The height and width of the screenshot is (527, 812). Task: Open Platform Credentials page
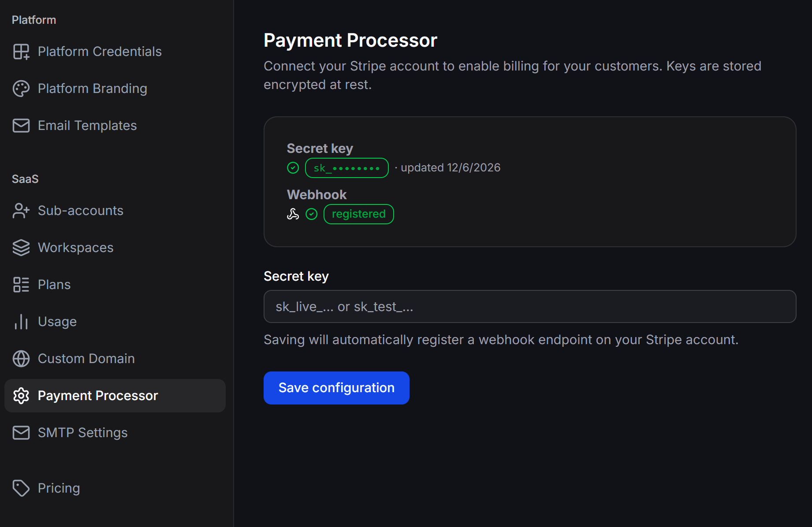point(115,52)
